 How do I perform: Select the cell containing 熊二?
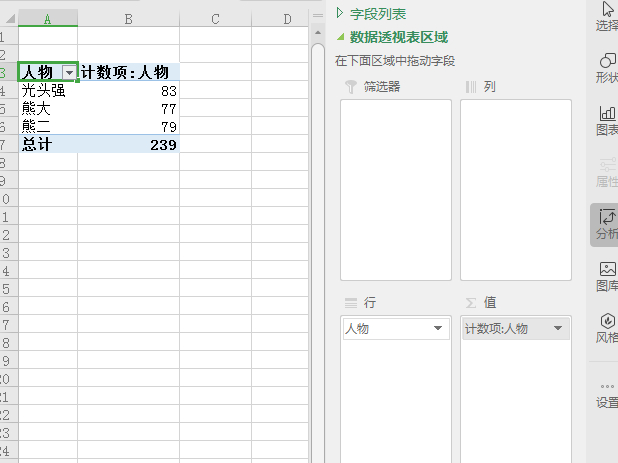click(48, 126)
